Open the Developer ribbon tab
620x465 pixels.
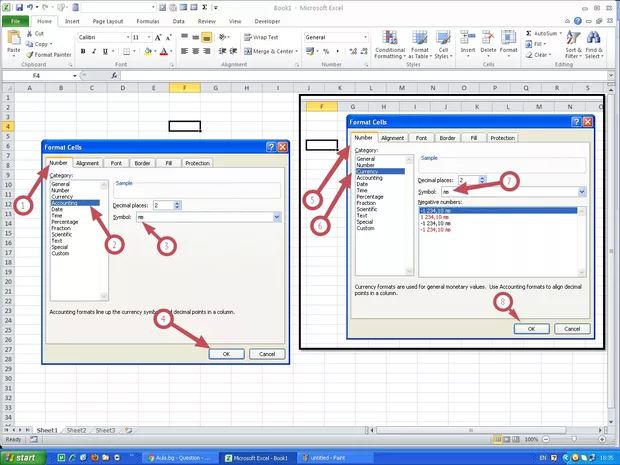click(x=267, y=21)
